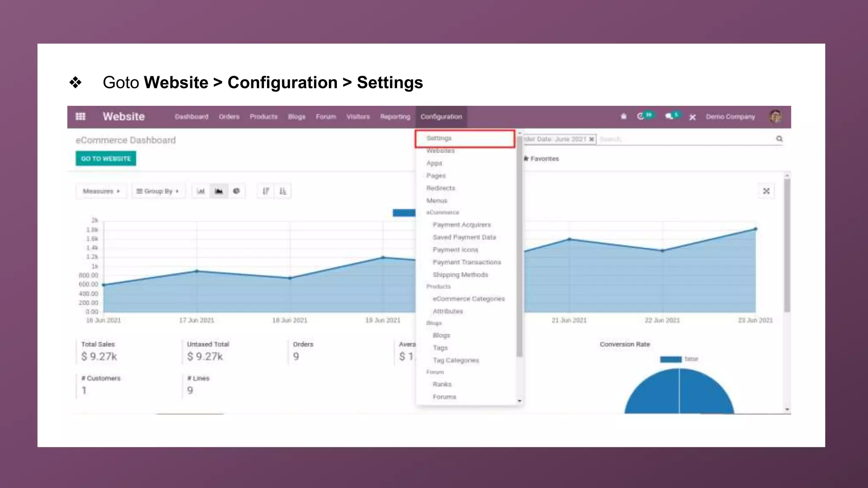The height and width of the screenshot is (488, 868).
Task: Click the Conversion Rate pie chart
Action: pyautogui.click(x=679, y=391)
